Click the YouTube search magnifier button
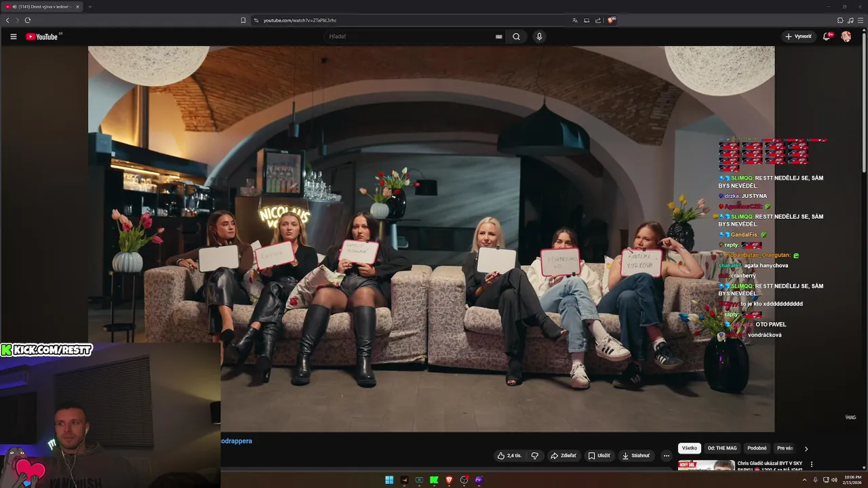Image resolution: width=868 pixels, height=488 pixels. point(516,37)
